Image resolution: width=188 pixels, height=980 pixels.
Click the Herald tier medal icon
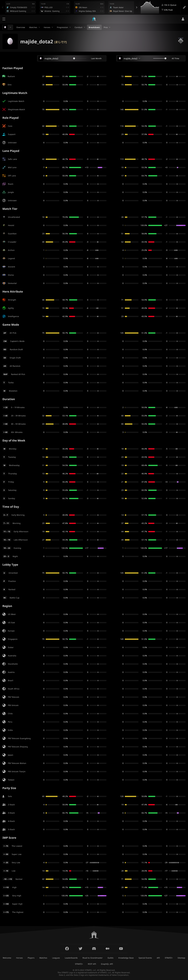tap(4, 225)
